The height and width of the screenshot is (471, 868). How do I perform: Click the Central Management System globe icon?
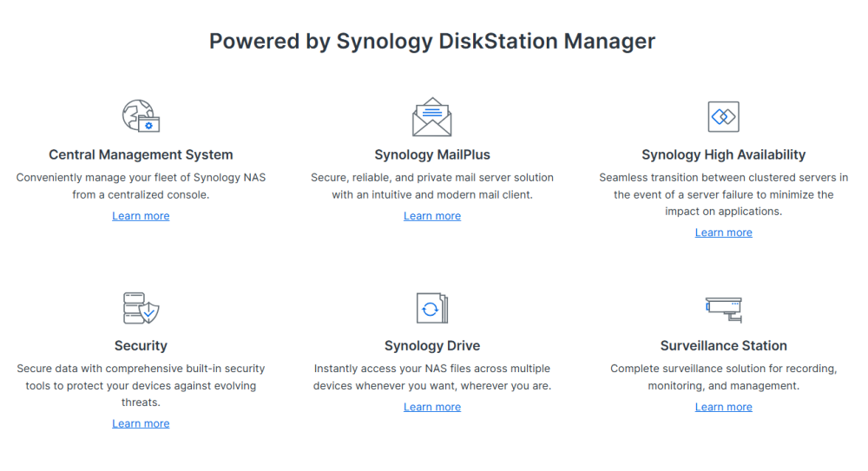pyautogui.click(x=141, y=115)
